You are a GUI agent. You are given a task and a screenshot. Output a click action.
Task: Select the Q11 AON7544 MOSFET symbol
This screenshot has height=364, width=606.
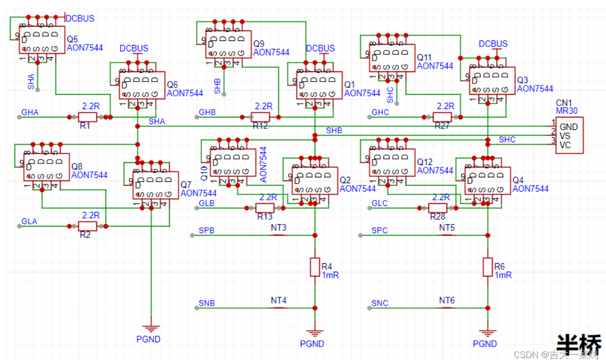tap(392, 58)
